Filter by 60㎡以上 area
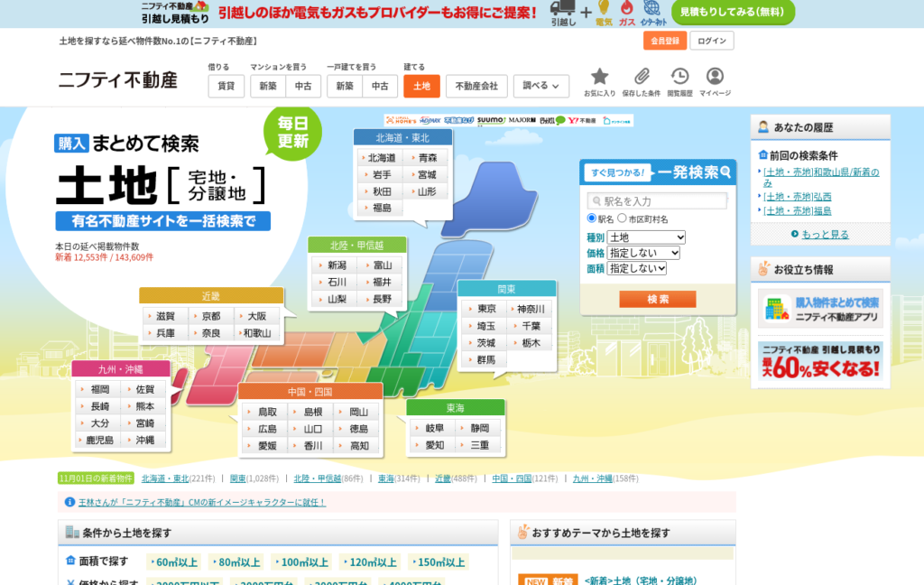Viewport: 924px width, 585px height. (174, 562)
